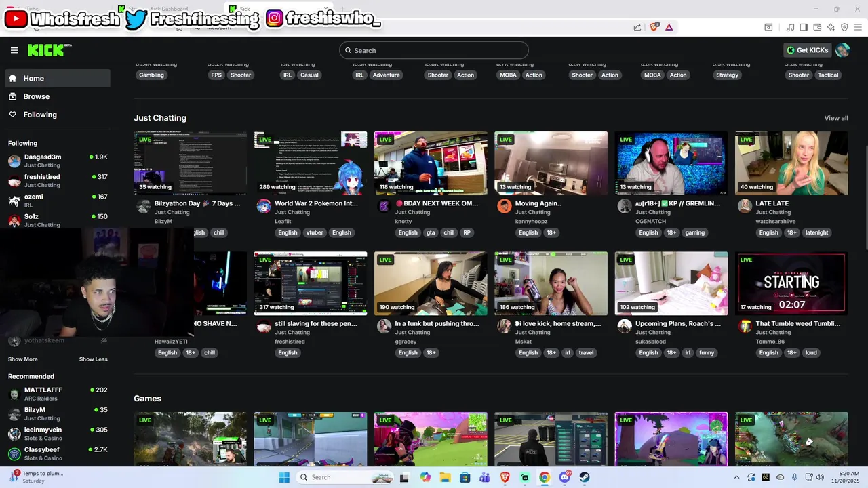Open Classybeef in Recommended list
Image resolution: width=868 pixels, height=488 pixels.
tap(58, 453)
